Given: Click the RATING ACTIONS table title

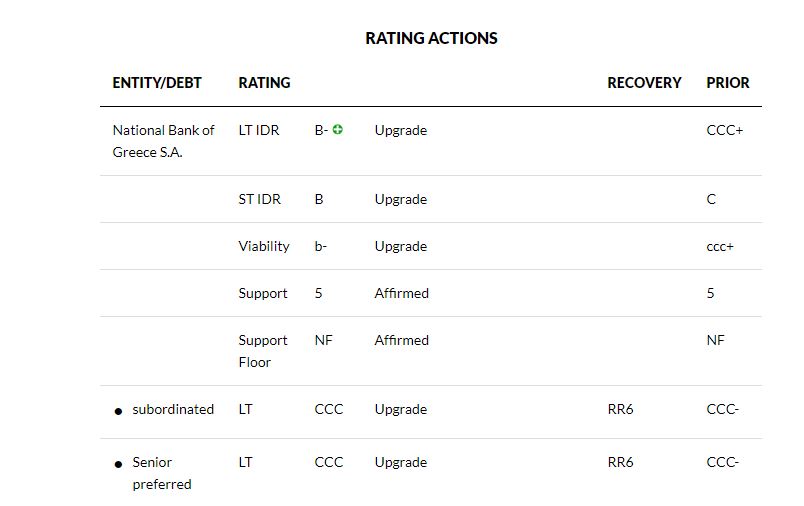Looking at the screenshot, I should tap(431, 38).
